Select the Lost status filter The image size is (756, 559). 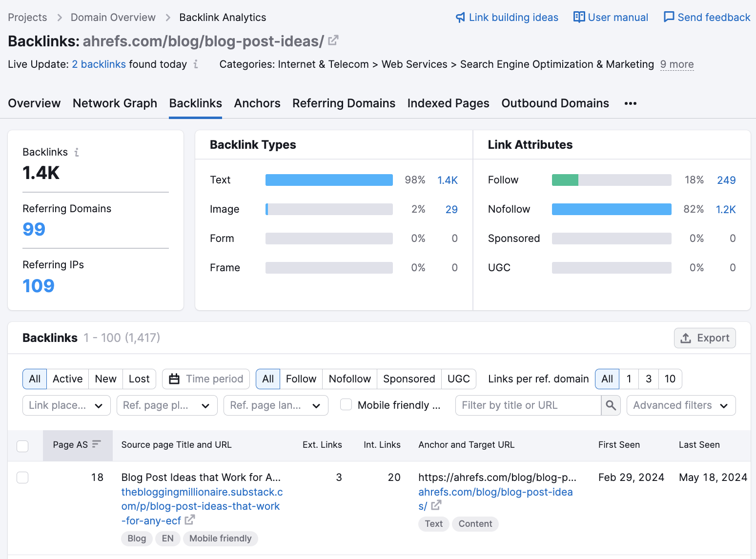[x=139, y=379]
